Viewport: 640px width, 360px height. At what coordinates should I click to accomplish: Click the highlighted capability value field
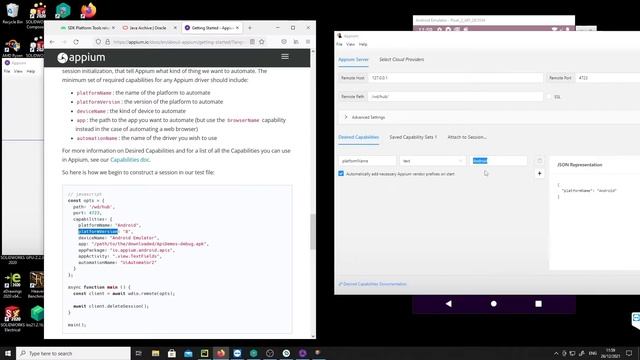(x=499, y=161)
